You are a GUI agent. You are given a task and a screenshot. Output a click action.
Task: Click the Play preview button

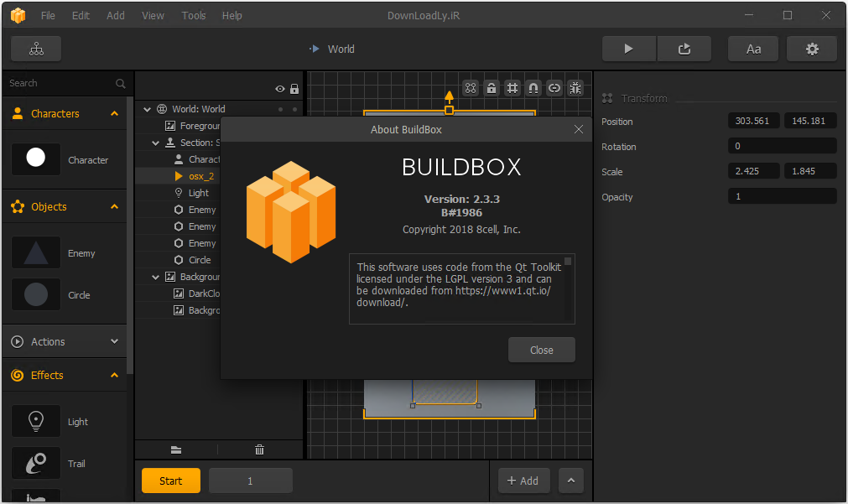[628, 49]
